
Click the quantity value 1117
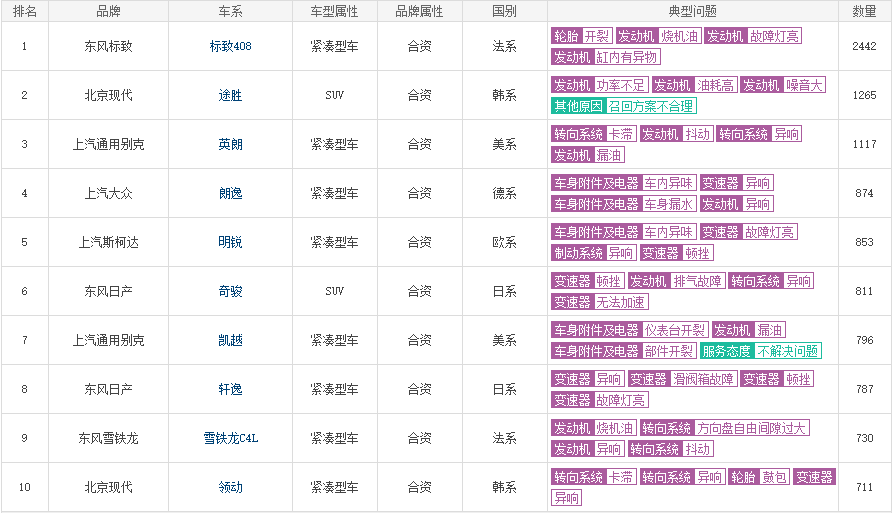pyautogui.click(x=864, y=144)
